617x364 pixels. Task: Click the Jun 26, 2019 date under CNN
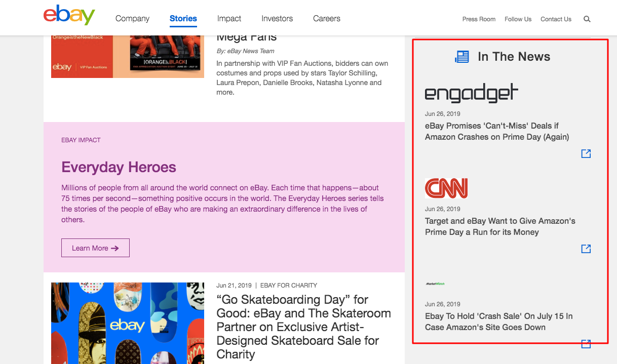coord(443,209)
